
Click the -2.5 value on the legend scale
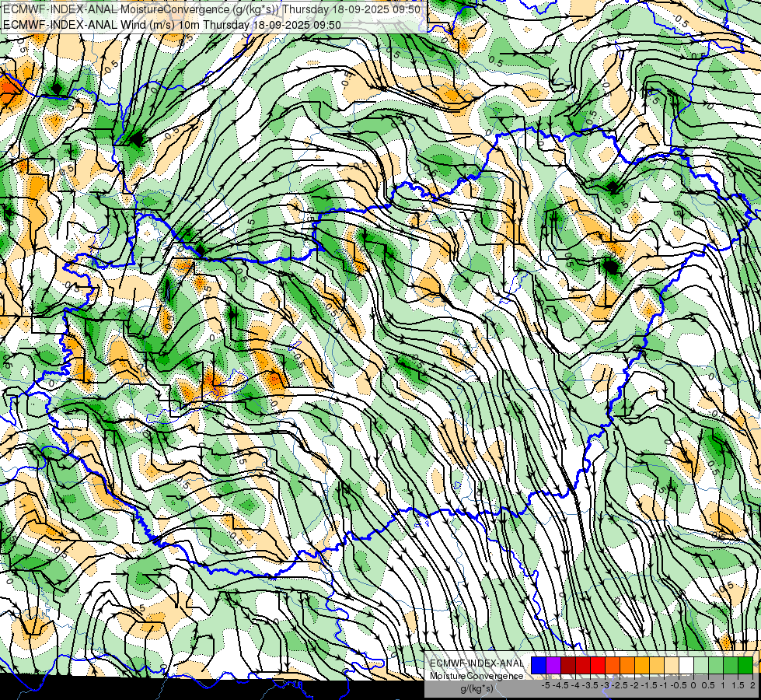[x=620, y=685]
